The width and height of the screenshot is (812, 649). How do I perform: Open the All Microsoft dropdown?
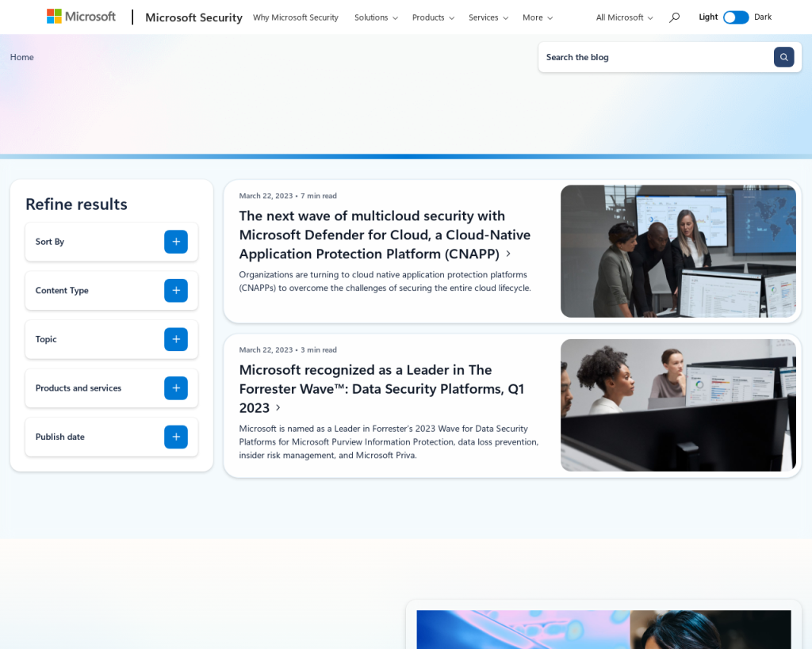[x=625, y=17]
